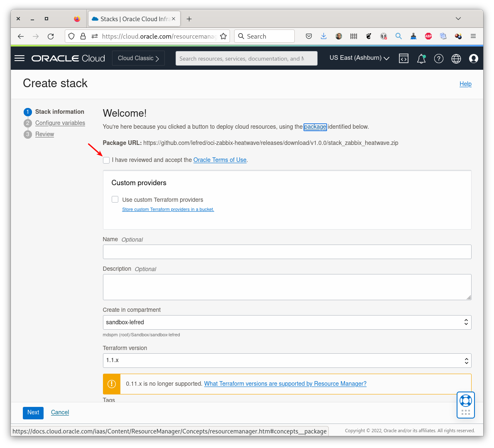Expand the Create in compartment dropdown
Image resolution: width=494 pixels, height=448 pixels.
tap(287, 322)
